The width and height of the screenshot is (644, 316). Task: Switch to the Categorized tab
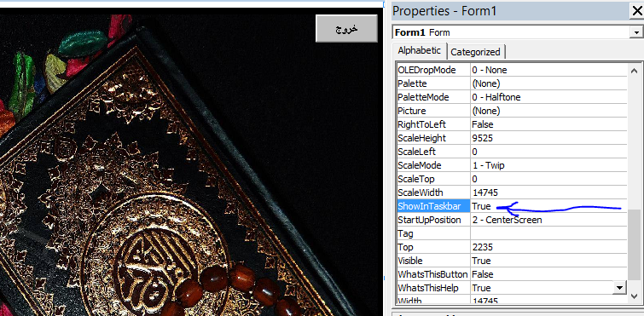point(476,52)
